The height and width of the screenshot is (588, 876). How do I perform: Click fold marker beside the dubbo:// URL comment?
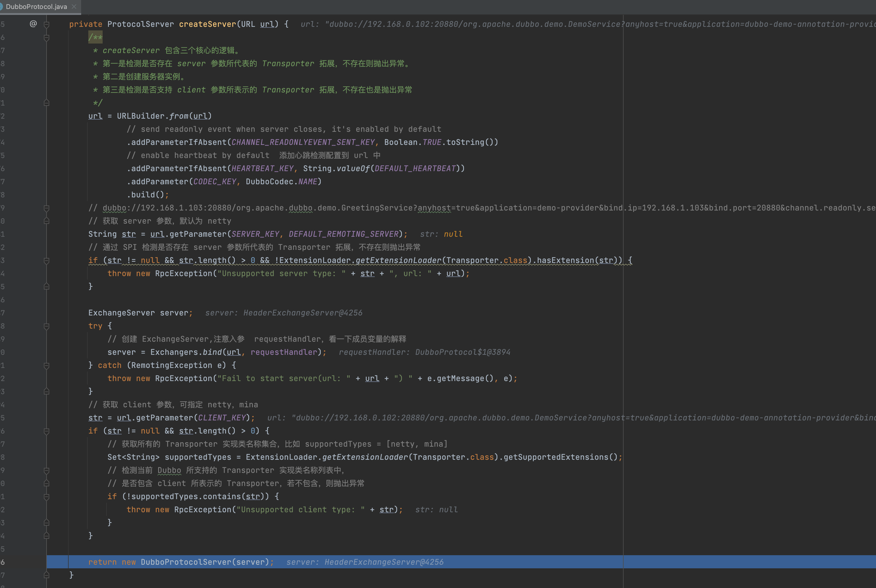47,208
